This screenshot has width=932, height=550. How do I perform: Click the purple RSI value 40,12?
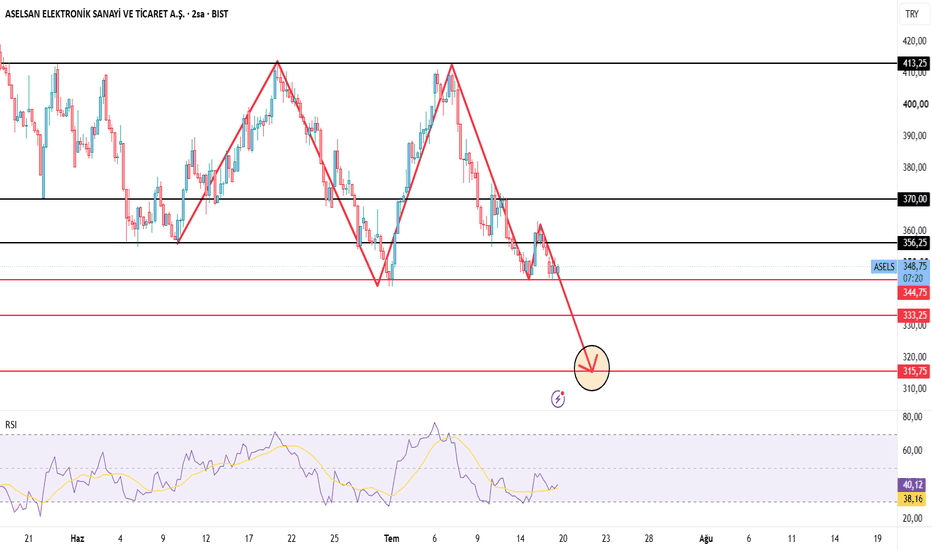tap(912, 485)
